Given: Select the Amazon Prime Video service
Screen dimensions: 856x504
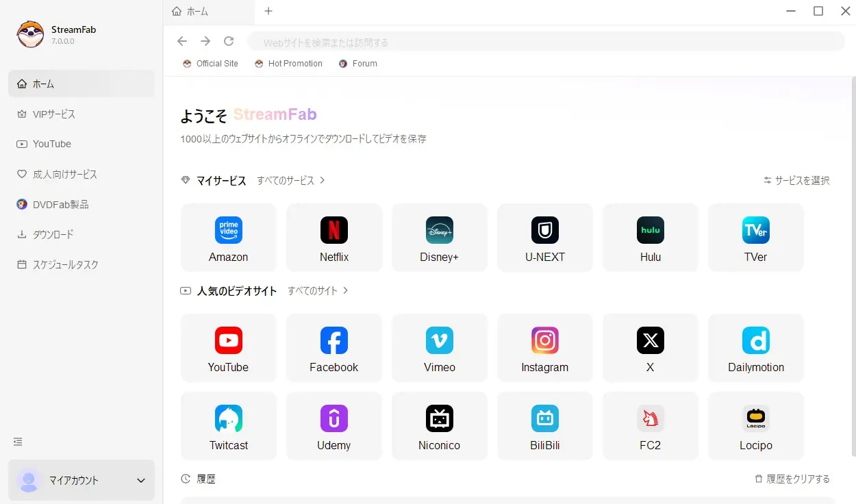Looking at the screenshot, I should click(x=228, y=237).
